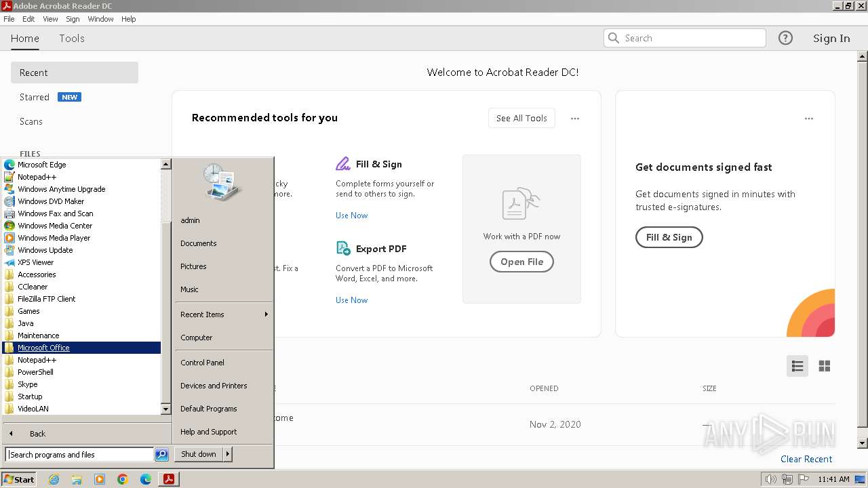Screen dimensions: 868x488
Task: Switch to the Home tab
Action: tap(25, 39)
